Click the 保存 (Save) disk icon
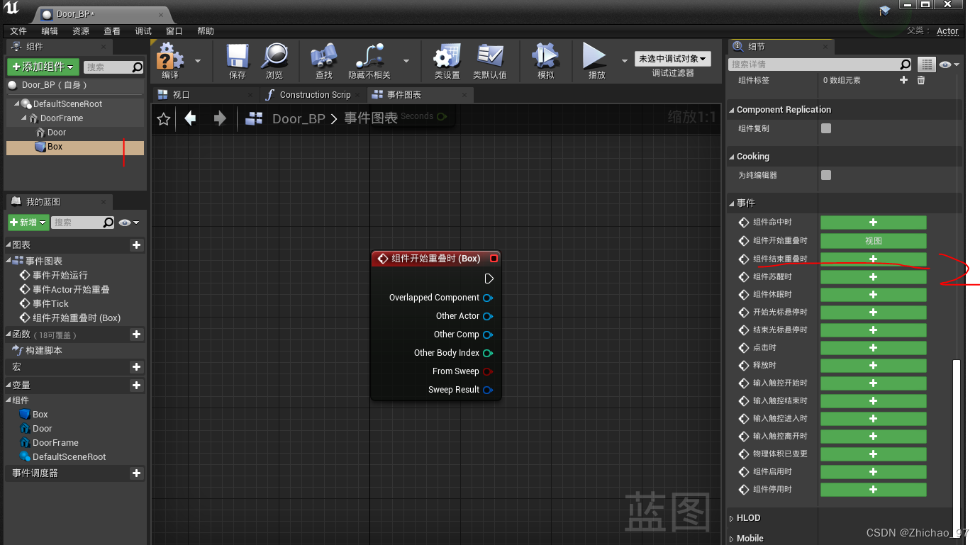The width and height of the screenshot is (980, 545). (238, 57)
